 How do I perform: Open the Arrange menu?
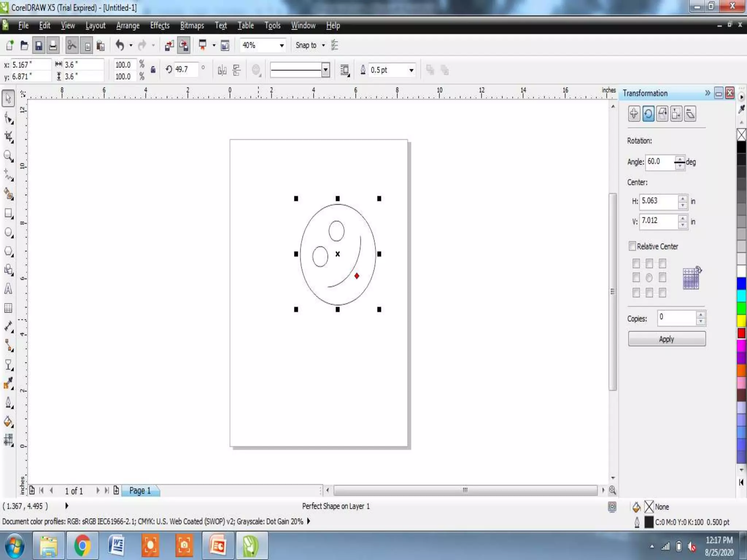(x=128, y=26)
